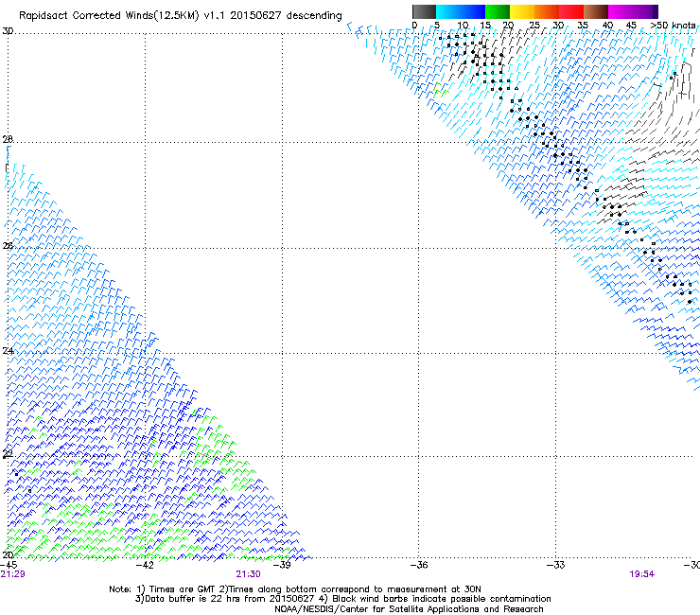Click the 'NOAA/NESDIS/Center for Satellite Applications and Research' credit
700x615 pixels.
point(409,609)
